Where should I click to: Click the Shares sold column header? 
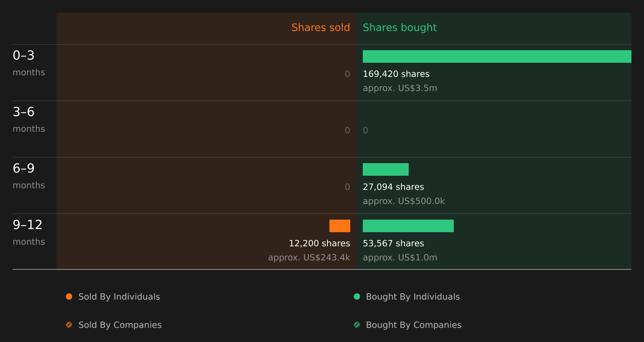pos(320,27)
